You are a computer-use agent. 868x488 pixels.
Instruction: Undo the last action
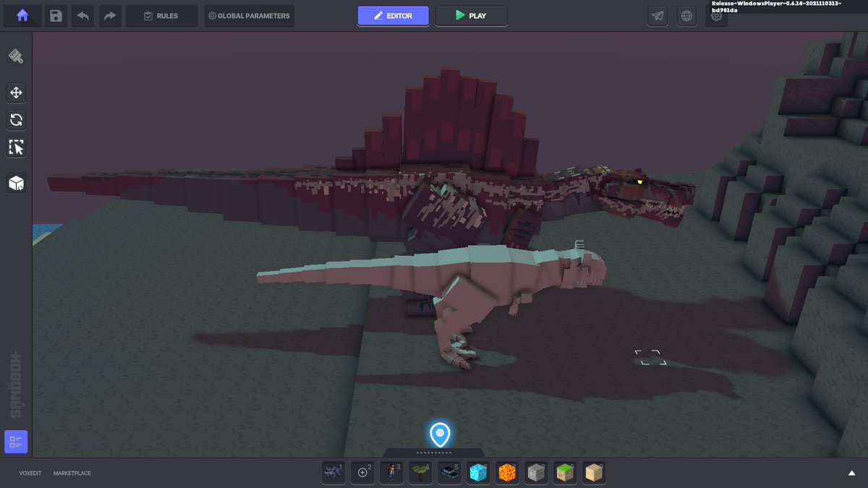click(x=83, y=16)
